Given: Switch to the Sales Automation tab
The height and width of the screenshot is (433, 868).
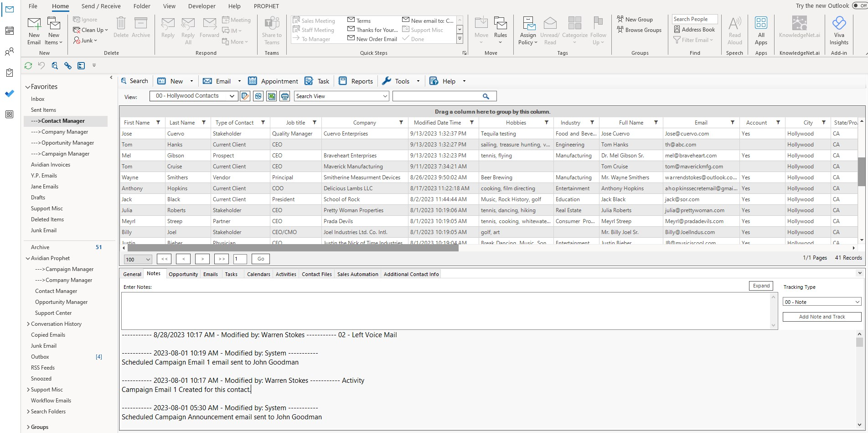Looking at the screenshot, I should point(358,274).
